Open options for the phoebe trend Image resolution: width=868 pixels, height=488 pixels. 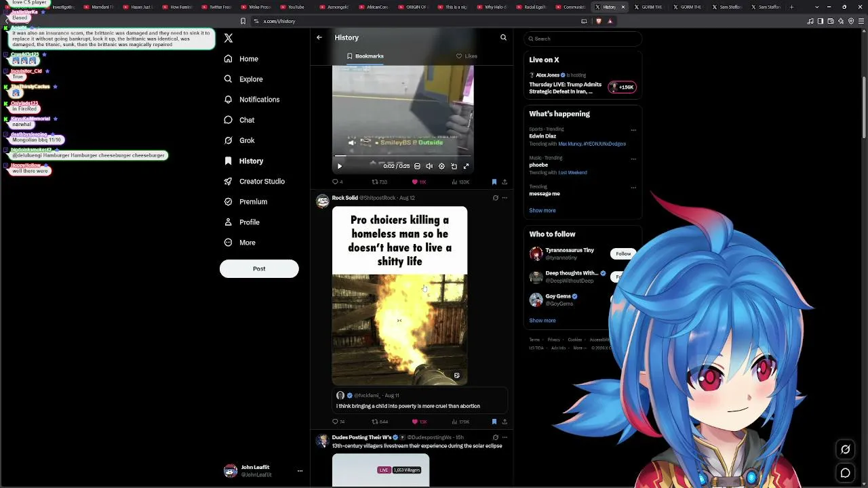pos(633,159)
